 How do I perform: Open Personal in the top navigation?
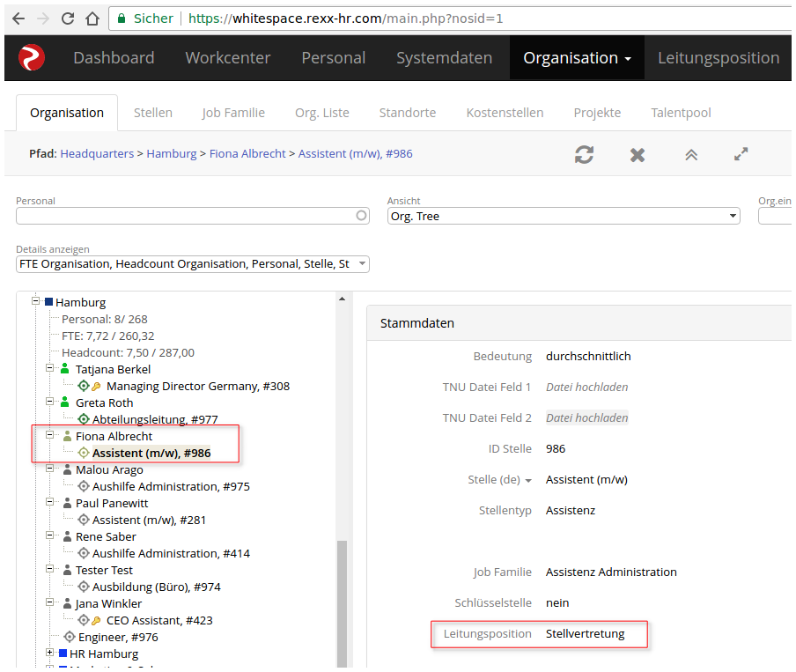(334, 58)
